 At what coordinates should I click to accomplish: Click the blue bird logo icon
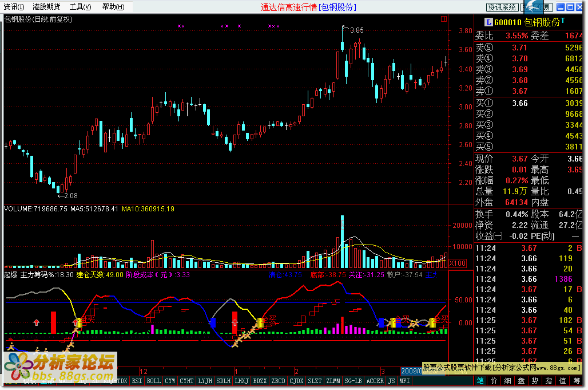pyautogui.click(x=533, y=6)
